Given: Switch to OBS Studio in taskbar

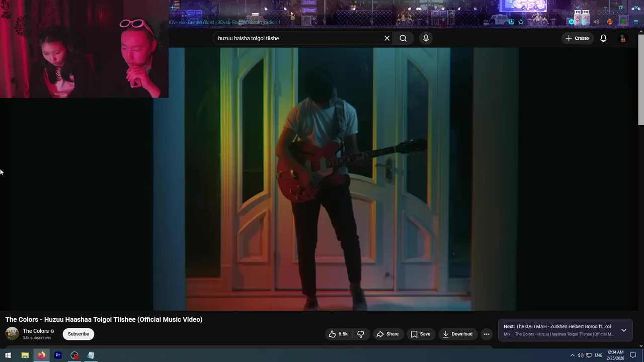Looking at the screenshot, I should click(x=74, y=355).
